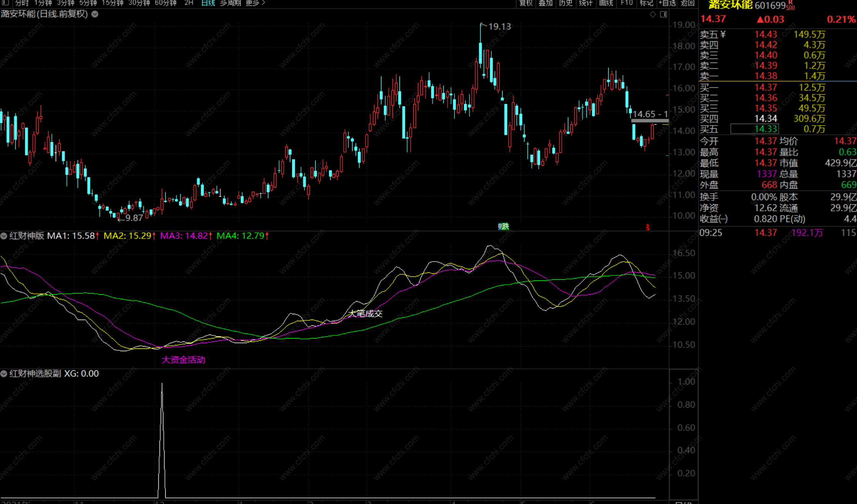
Task: Open the 画线 drawing tools
Action: pos(606,3)
